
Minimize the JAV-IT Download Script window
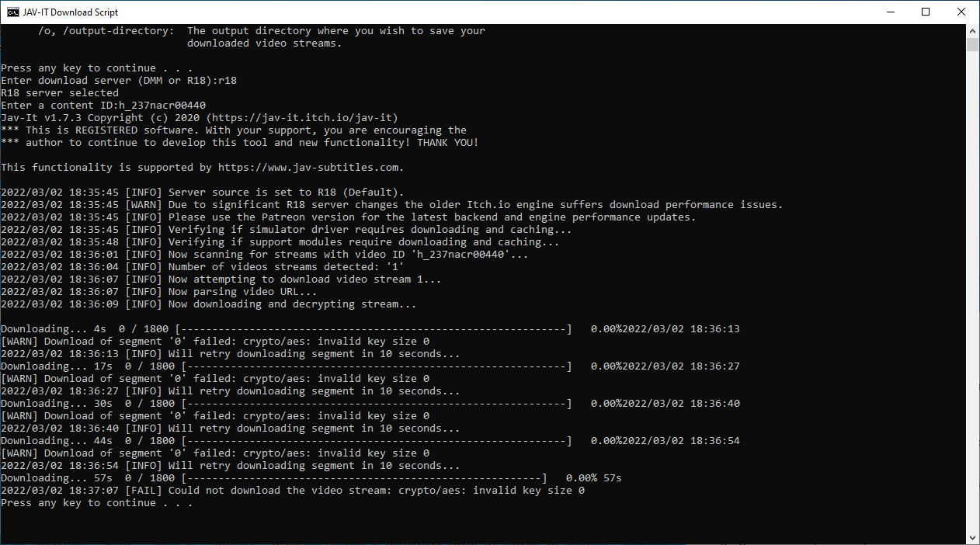[889, 12]
